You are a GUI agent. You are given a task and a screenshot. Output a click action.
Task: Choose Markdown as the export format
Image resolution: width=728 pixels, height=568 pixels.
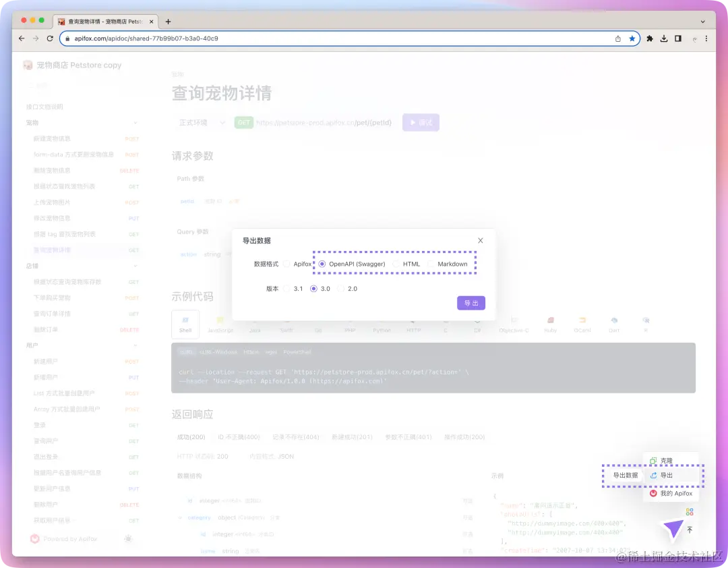[x=430, y=264]
